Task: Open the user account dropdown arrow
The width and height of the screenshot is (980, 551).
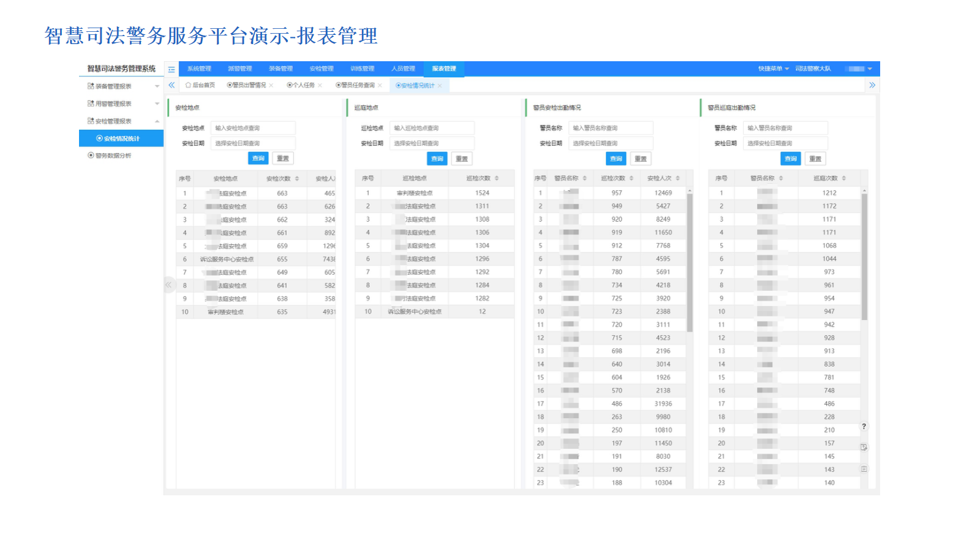Action: coord(870,69)
